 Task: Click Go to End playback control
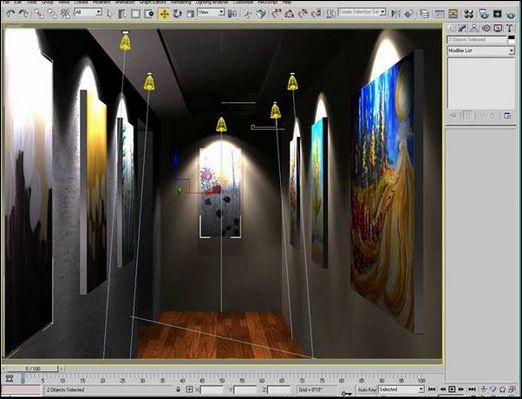pyautogui.click(x=472, y=389)
